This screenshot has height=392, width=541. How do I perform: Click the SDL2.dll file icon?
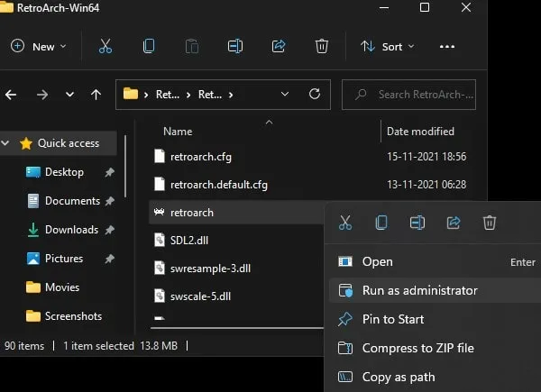point(160,240)
